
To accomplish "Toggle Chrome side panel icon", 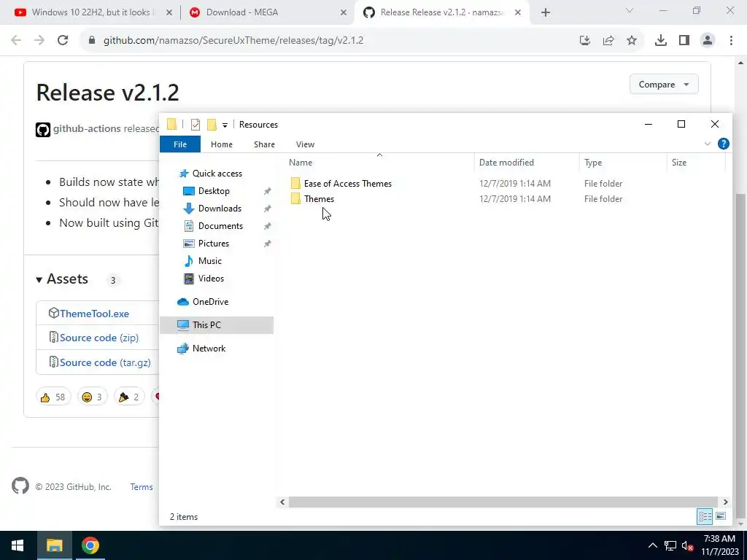I will pyautogui.click(x=684, y=41).
